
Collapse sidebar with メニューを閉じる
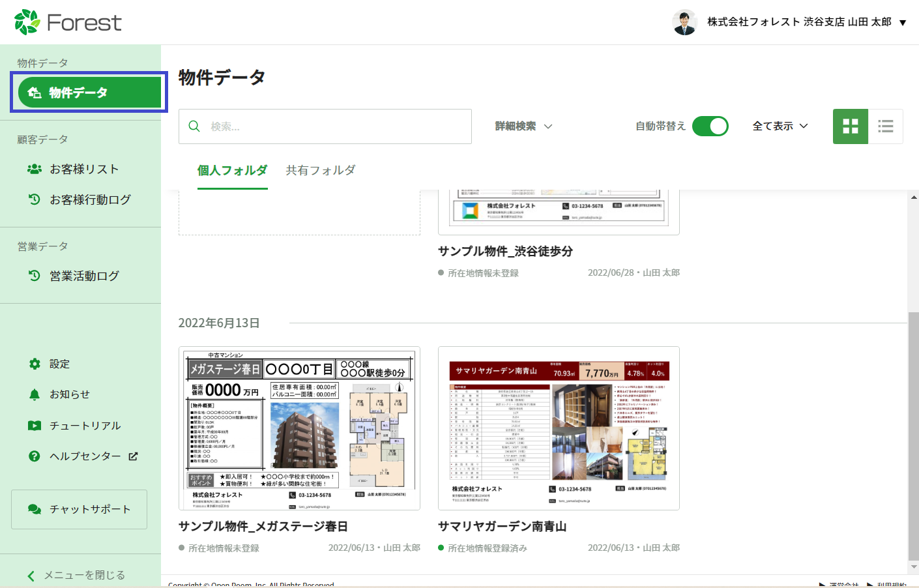point(77,575)
